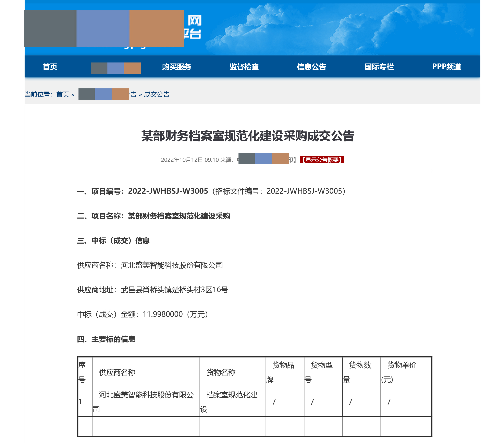Click the 货物品牌 table header cell
The image size is (504, 443).
(285, 372)
